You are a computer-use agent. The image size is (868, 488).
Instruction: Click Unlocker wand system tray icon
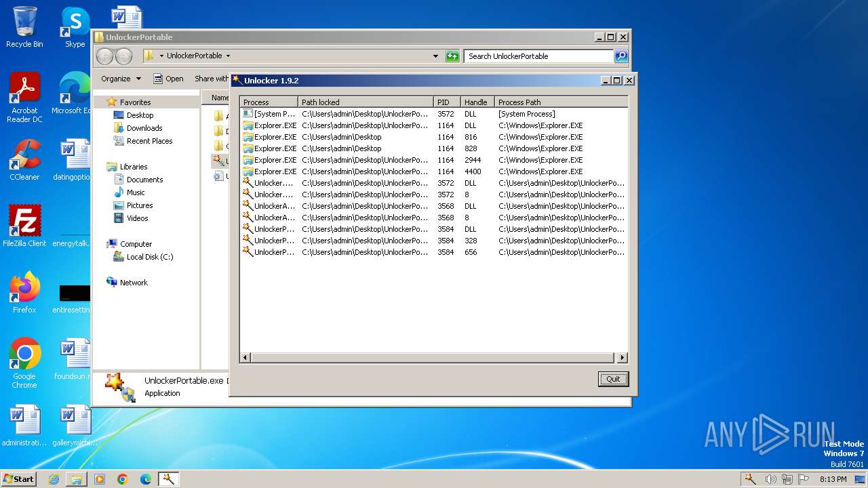pos(750,479)
